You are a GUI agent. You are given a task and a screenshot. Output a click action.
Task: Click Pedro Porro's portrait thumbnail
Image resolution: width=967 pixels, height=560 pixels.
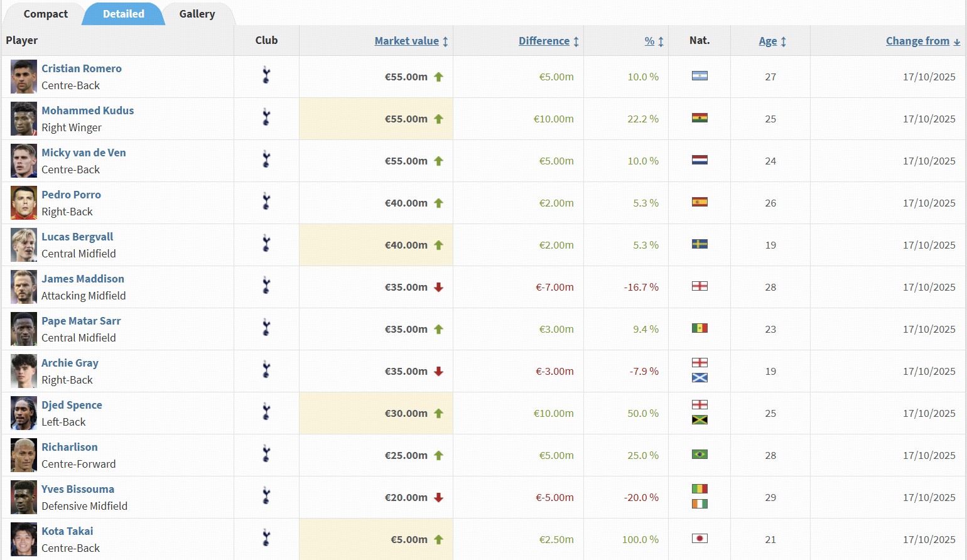24,203
